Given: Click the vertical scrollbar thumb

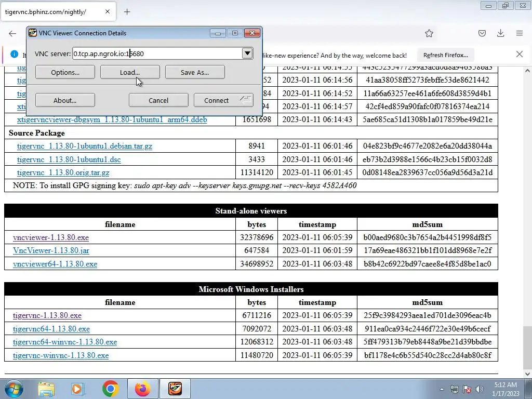Looking at the screenshot, I should click(527, 348).
